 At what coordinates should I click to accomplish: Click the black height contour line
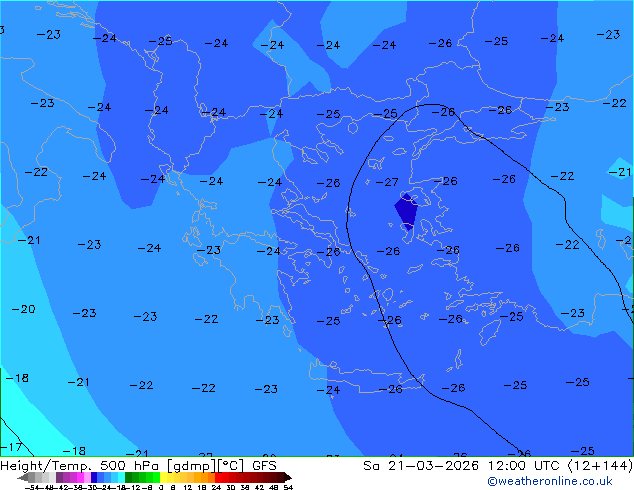(349, 215)
